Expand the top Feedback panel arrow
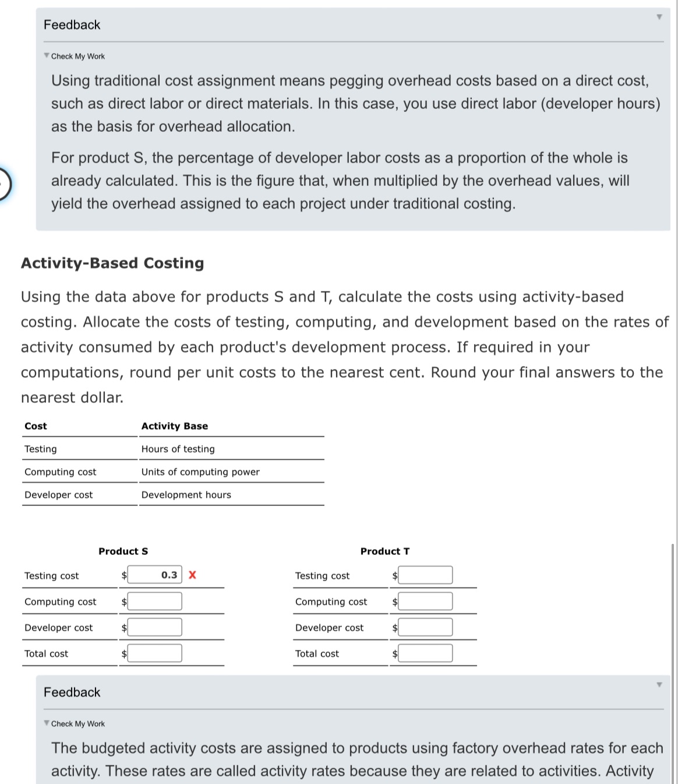 [658, 17]
